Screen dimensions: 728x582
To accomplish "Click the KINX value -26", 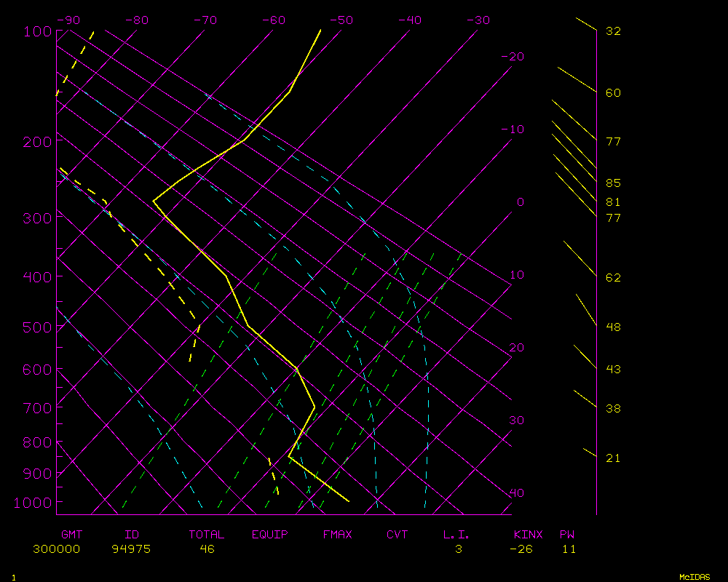I will tap(521, 549).
